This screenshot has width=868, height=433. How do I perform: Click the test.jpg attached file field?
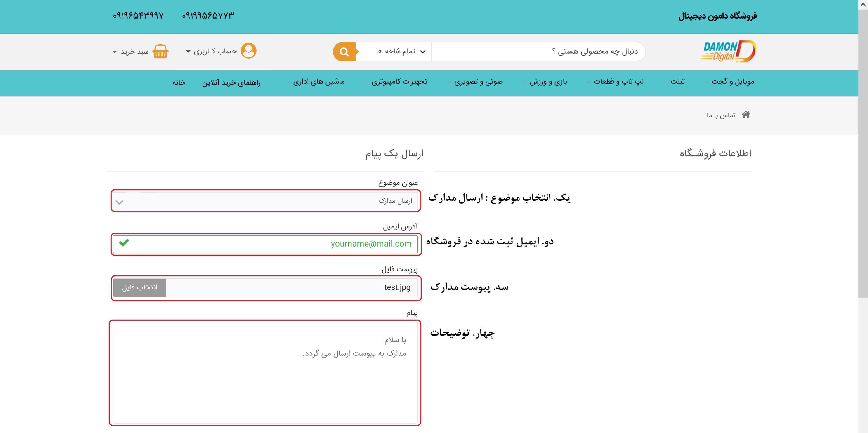click(x=292, y=287)
